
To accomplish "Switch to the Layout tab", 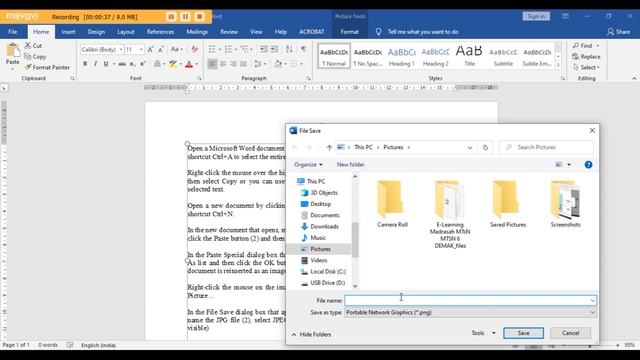I will [126, 32].
